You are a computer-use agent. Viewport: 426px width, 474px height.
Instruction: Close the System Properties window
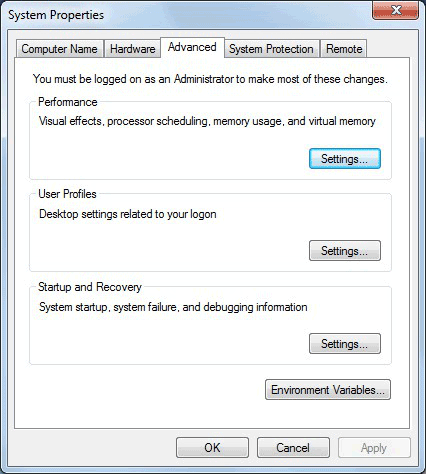point(395,11)
